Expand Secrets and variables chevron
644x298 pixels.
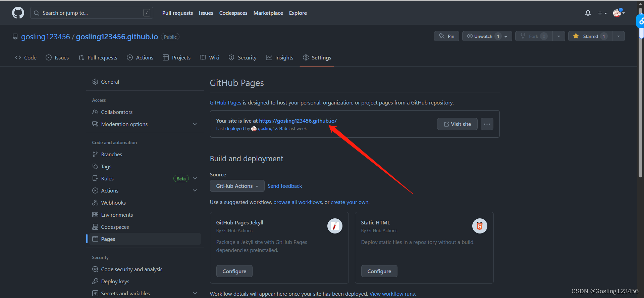195,293
